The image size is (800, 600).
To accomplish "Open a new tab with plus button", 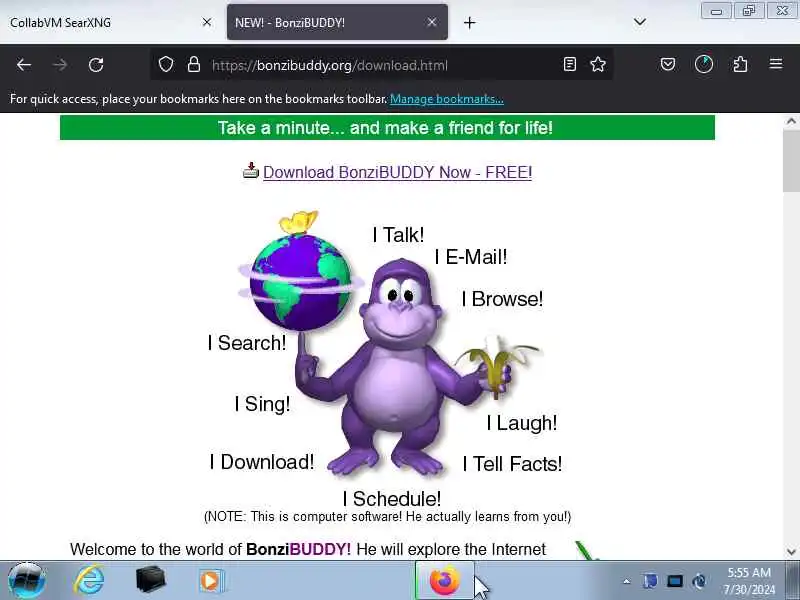I will (x=469, y=22).
